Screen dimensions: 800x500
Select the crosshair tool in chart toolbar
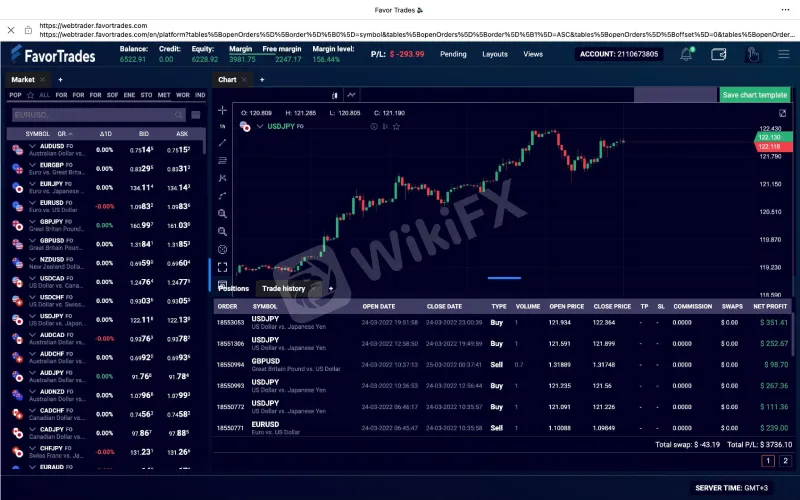click(x=222, y=110)
